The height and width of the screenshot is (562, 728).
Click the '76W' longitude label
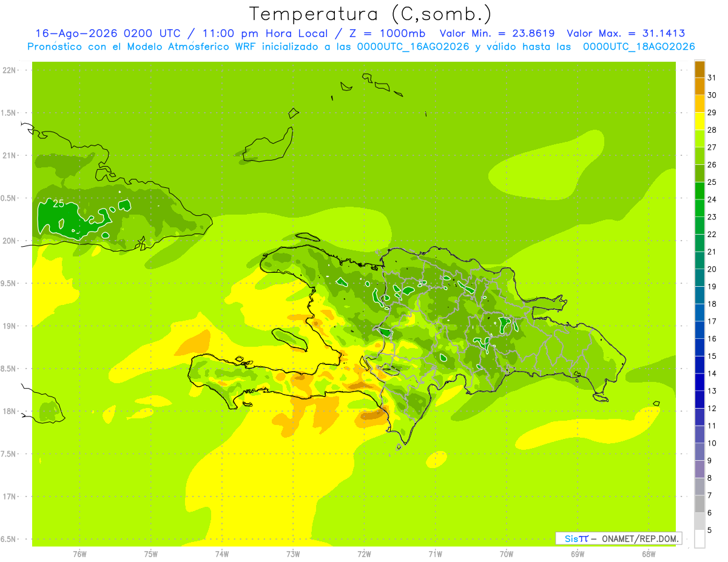(x=79, y=554)
